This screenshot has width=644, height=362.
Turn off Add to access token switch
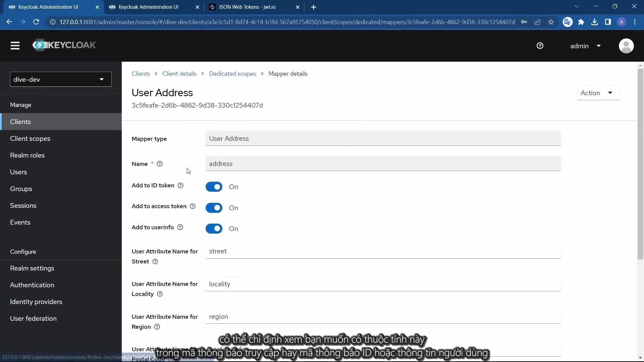[214, 208]
